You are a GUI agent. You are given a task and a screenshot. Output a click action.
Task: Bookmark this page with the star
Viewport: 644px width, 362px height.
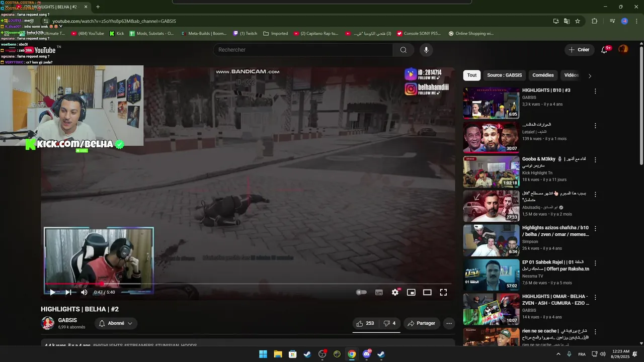[x=578, y=21]
